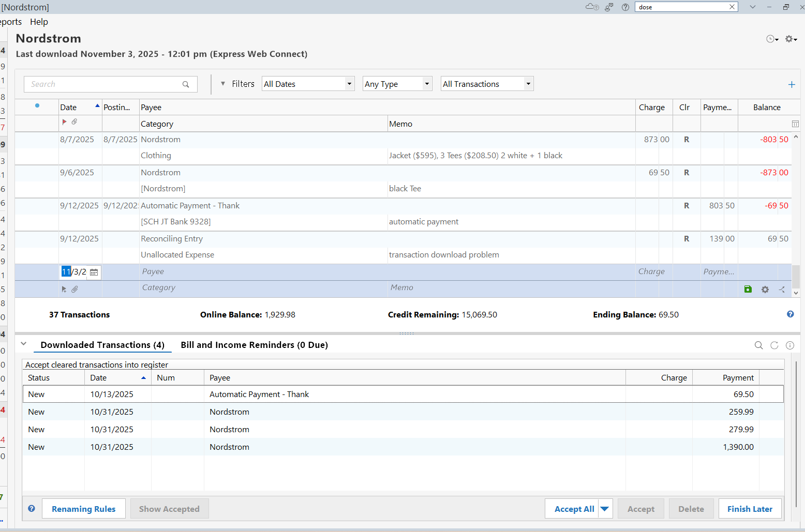Click the Accept All button
This screenshot has width=805, height=532.
[574, 509]
